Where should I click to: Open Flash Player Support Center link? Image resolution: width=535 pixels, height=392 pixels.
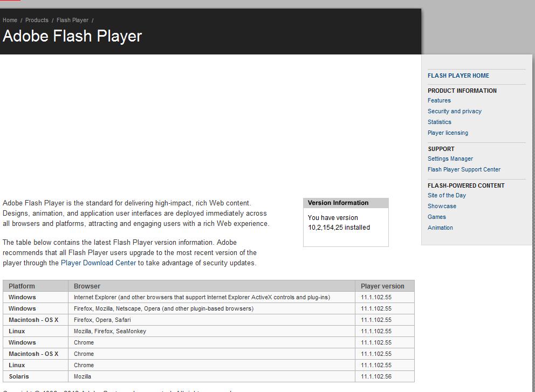(464, 169)
